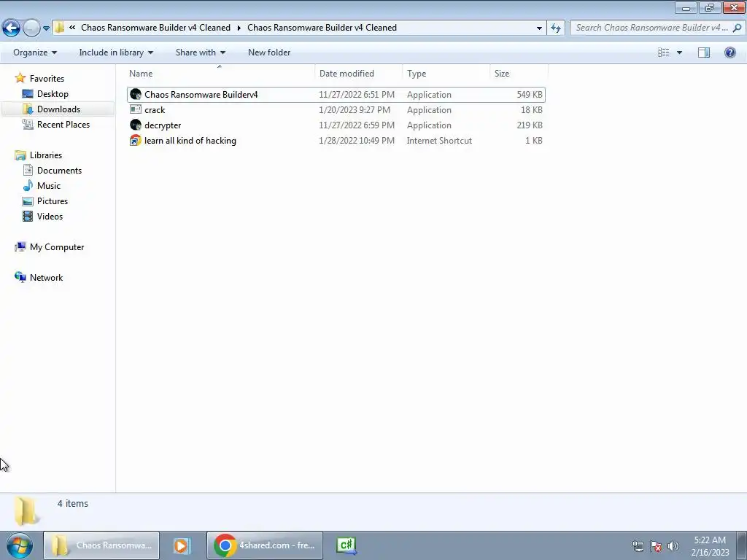Image resolution: width=747 pixels, height=560 pixels.
Task: Select Libraries in the navigation pane
Action: coord(46,155)
